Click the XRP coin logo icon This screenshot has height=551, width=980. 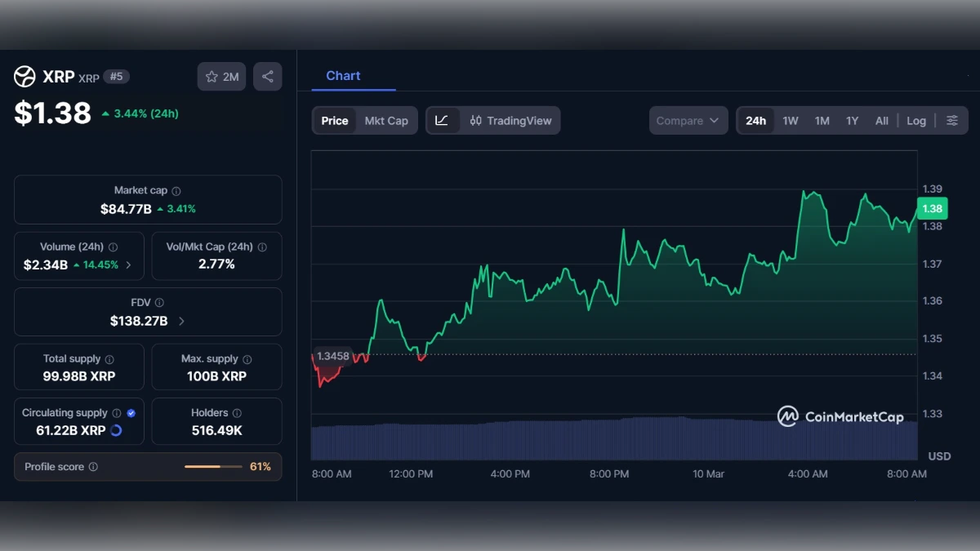coord(23,76)
